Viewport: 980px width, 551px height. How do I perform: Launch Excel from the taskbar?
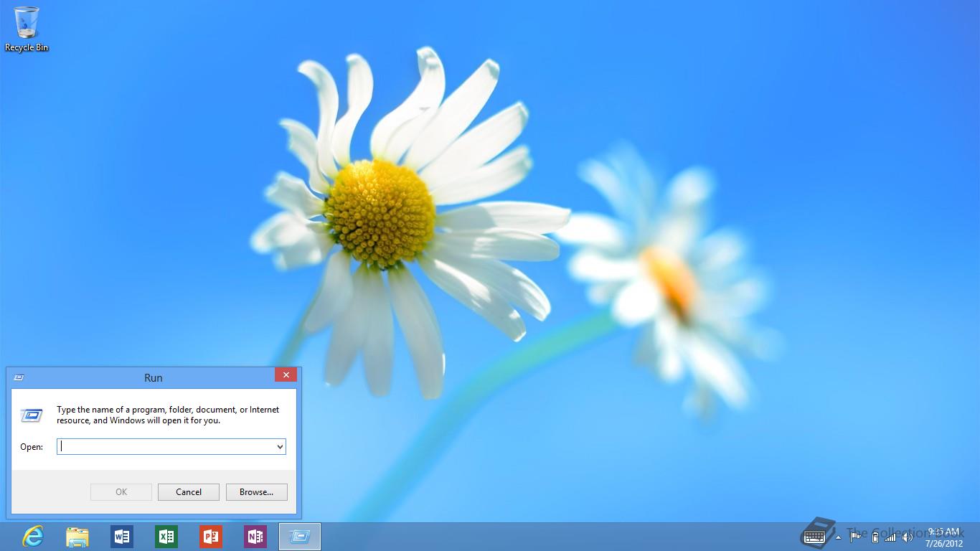click(166, 536)
